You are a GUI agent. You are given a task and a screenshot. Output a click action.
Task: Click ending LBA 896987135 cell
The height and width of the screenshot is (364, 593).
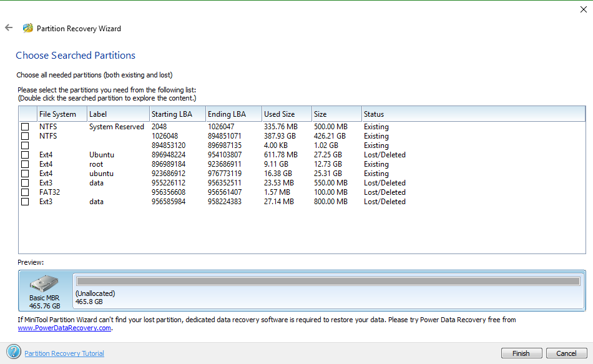point(225,145)
